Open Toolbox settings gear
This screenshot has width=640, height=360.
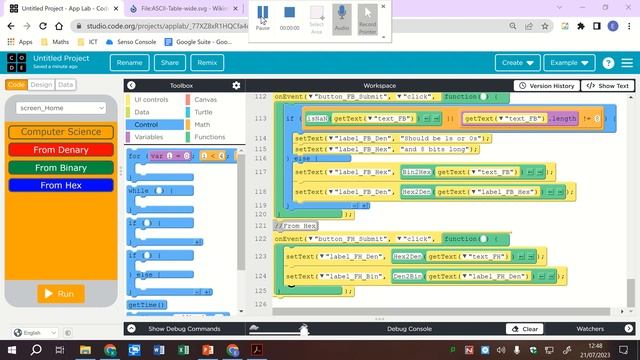236,85
